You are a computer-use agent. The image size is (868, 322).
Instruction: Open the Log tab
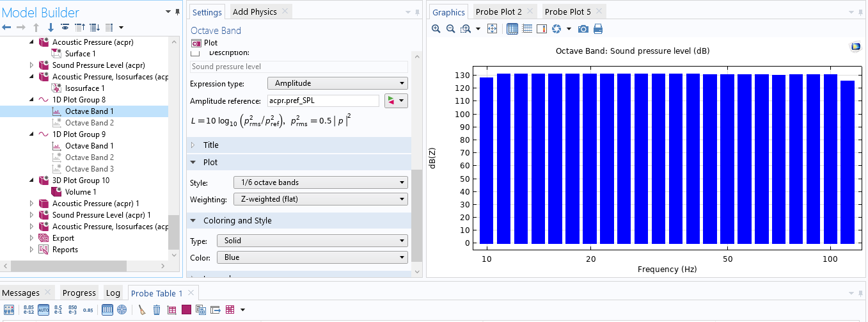(113, 293)
